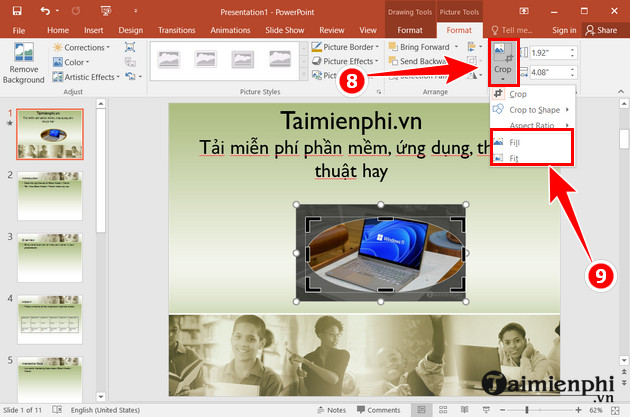Switch to the View tab
Viewport: 630px width, 417px height.
368,30
